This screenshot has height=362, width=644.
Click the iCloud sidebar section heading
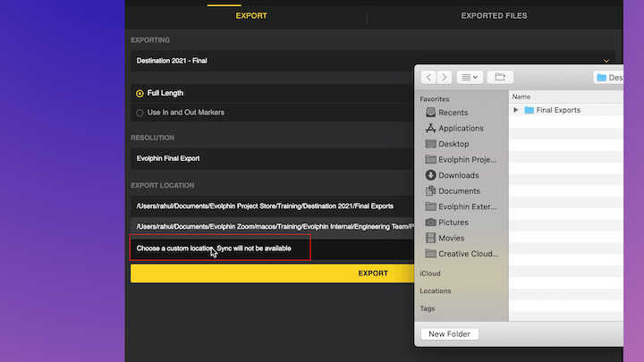430,274
